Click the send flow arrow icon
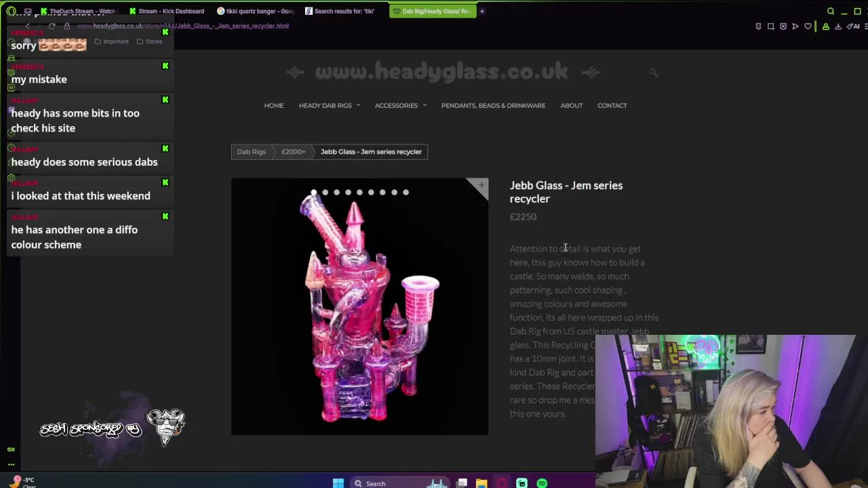 (795, 26)
